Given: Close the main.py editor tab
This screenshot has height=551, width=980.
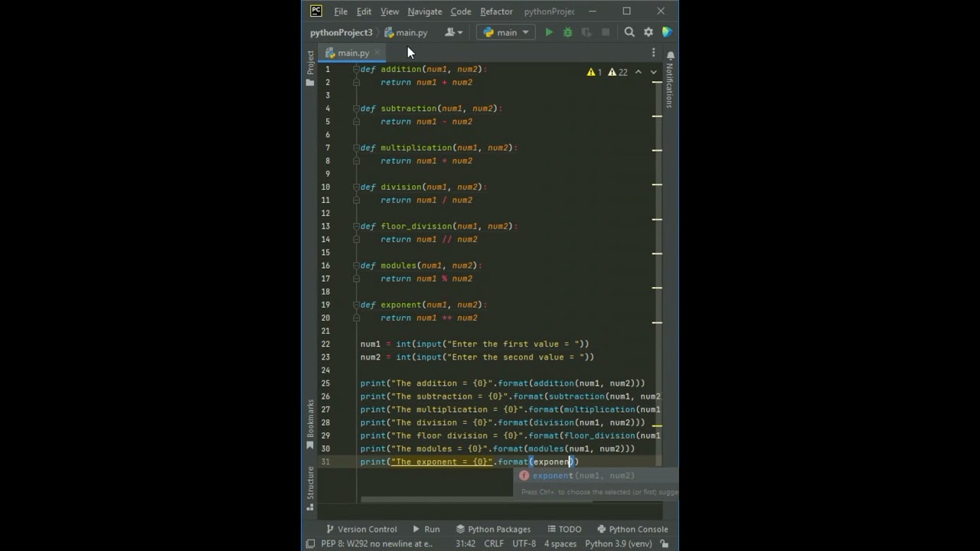Looking at the screenshot, I should [x=377, y=53].
